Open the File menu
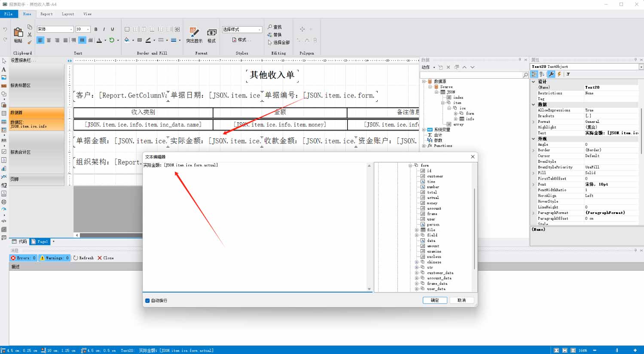Screen dimensions: 644x354 9,14
